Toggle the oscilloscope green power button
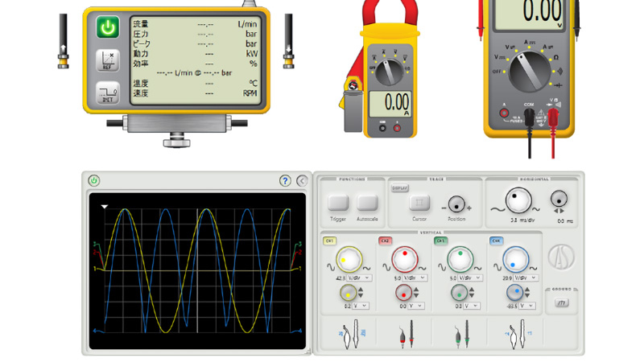Viewport: 644px width, 362px height. pyautogui.click(x=94, y=181)
